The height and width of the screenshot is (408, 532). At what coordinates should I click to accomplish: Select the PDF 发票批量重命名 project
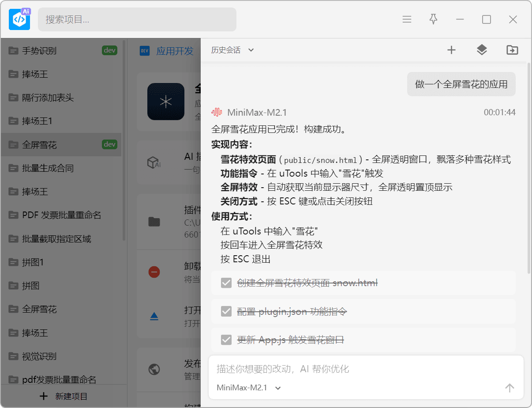(61, 215)
